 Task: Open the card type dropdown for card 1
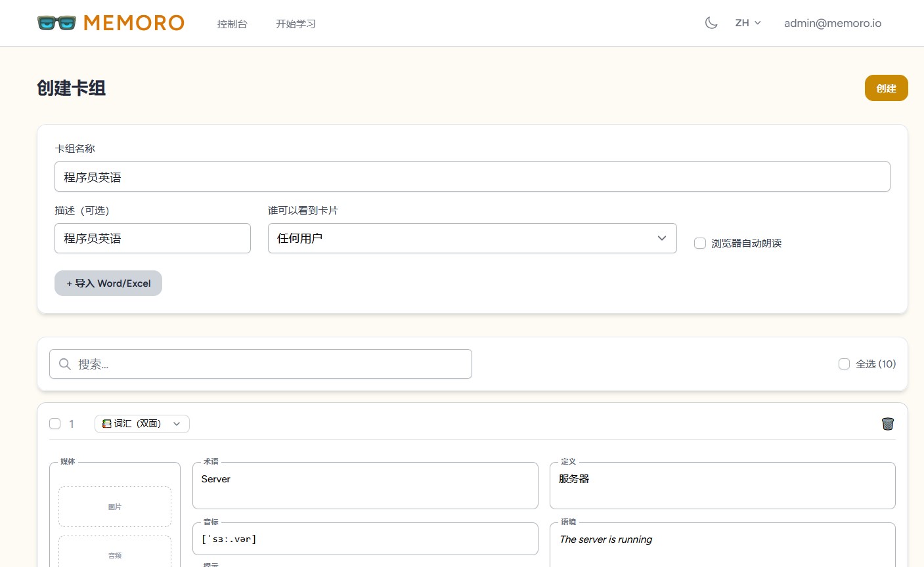click(142, 424)
